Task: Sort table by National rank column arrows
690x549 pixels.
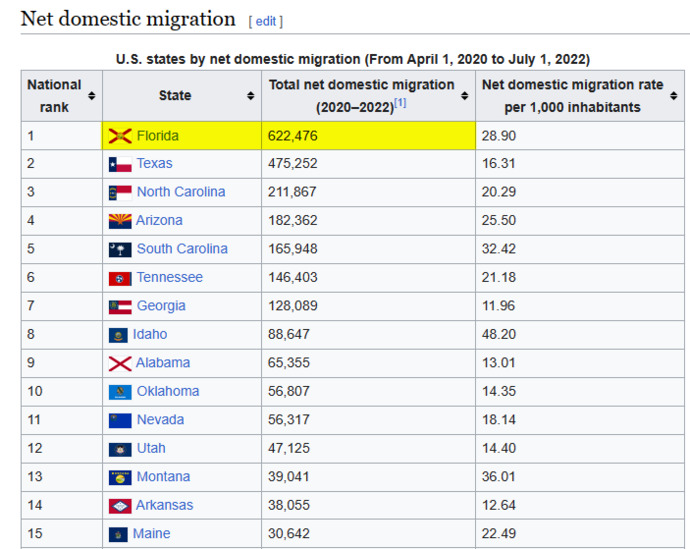Action: point(92,95)
